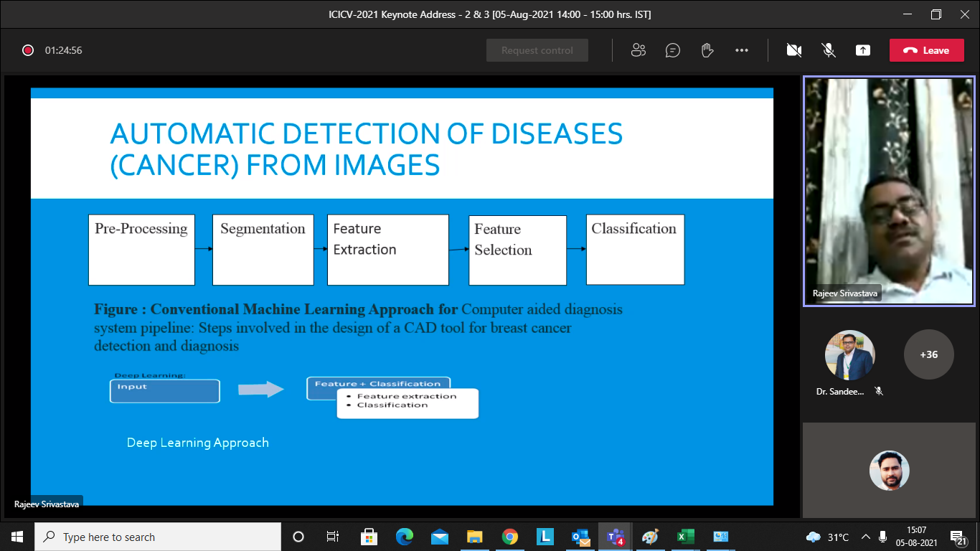
Task: Open the notification center
Action: [x=958, y=537]
